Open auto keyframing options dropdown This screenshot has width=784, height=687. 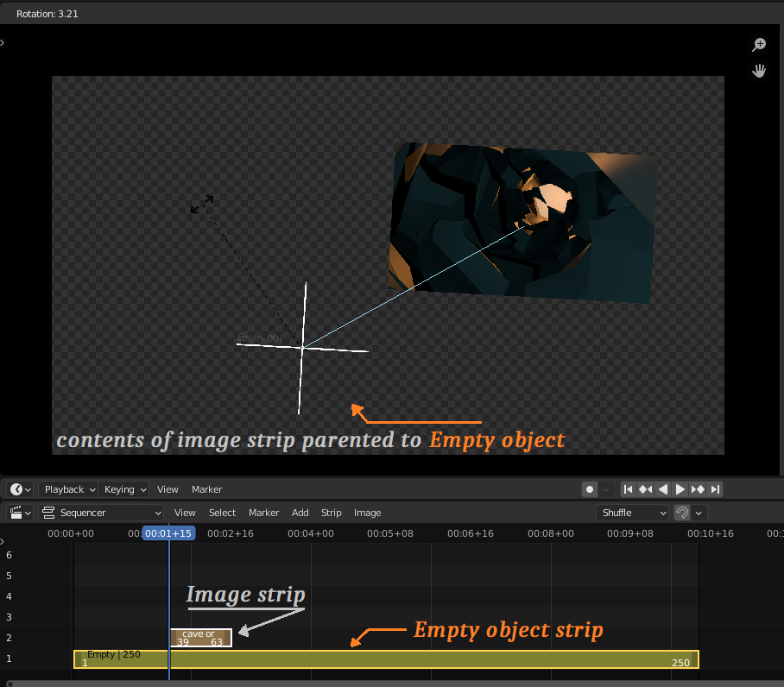click(x=606, y=489)
